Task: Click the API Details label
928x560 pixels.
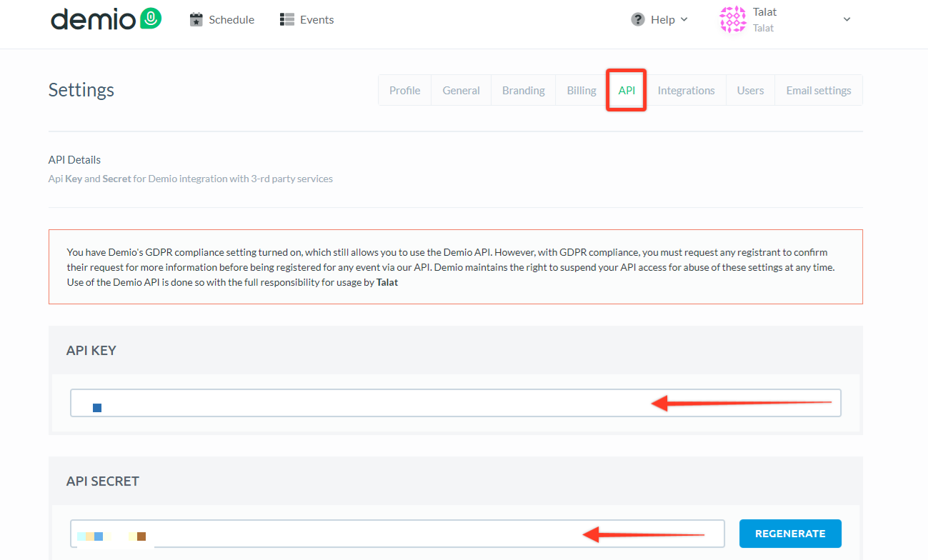Action: pos(74,159)
